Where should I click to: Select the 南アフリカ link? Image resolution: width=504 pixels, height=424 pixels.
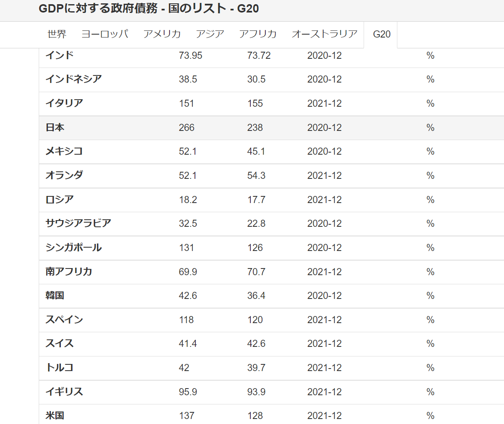click(x=69, y=271)
